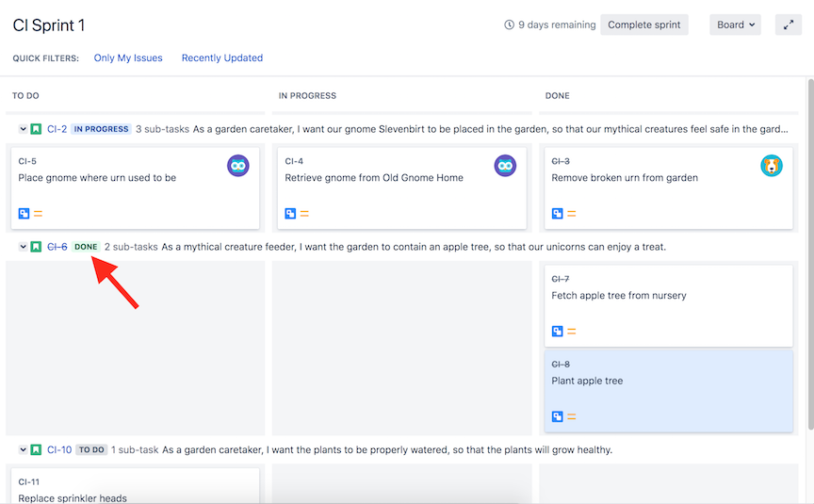
Task: Click the sub-task icon on CI-7 card
Action: coord(557,332)
